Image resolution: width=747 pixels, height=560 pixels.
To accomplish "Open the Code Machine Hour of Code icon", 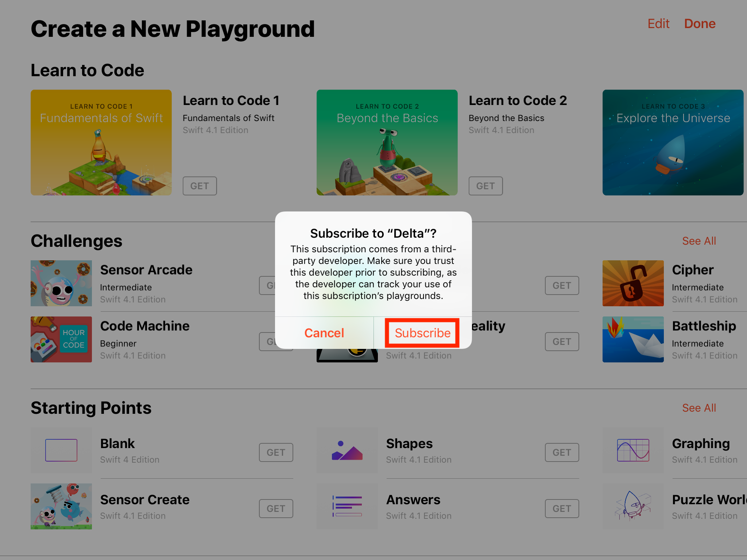I will [x=61, y=339].
